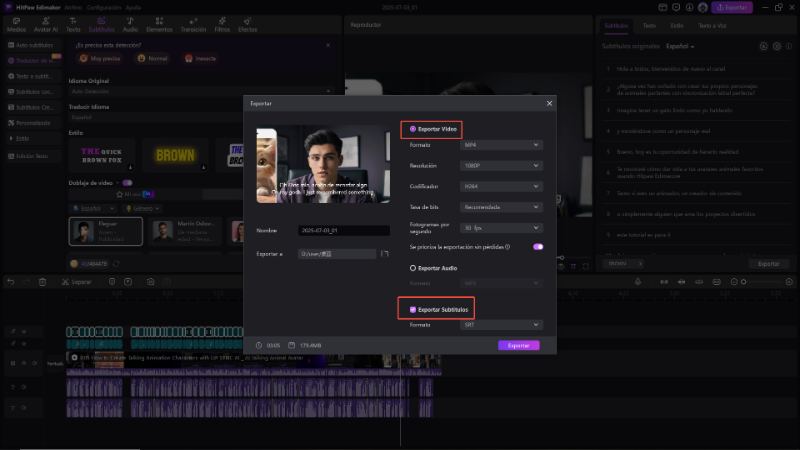Open the Efectos tool icon
The height and width of the screenshot is (450, 800).
click(247, 24)
